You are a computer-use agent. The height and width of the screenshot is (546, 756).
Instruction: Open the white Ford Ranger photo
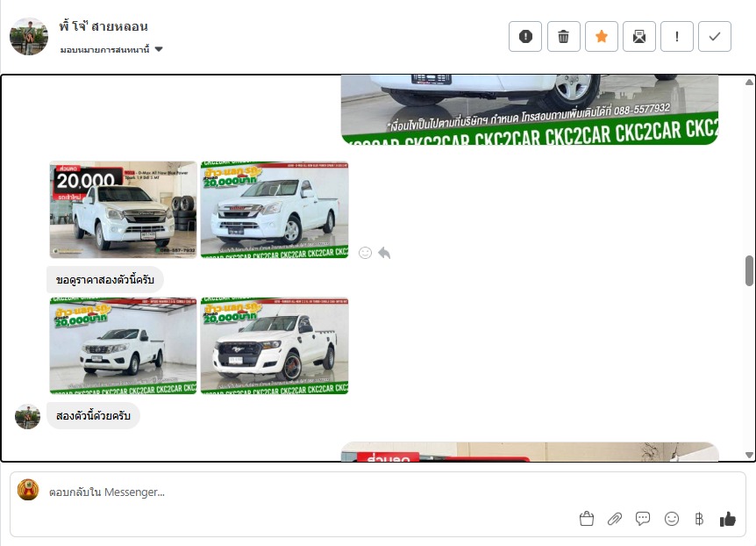click(x=275, y=346)
